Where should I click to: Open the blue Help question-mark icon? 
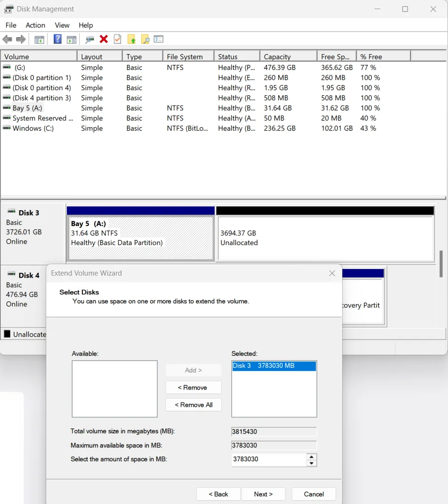(58, 39)
